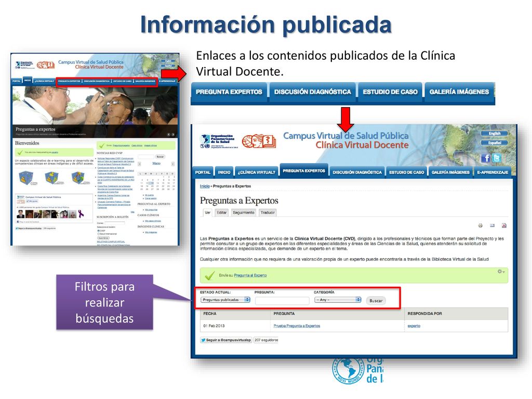Click DISCUSIÓN DIAGNÓSTICA in the enlarged tab strip
Screen dimensions: 532x399
tap(312, 91)
